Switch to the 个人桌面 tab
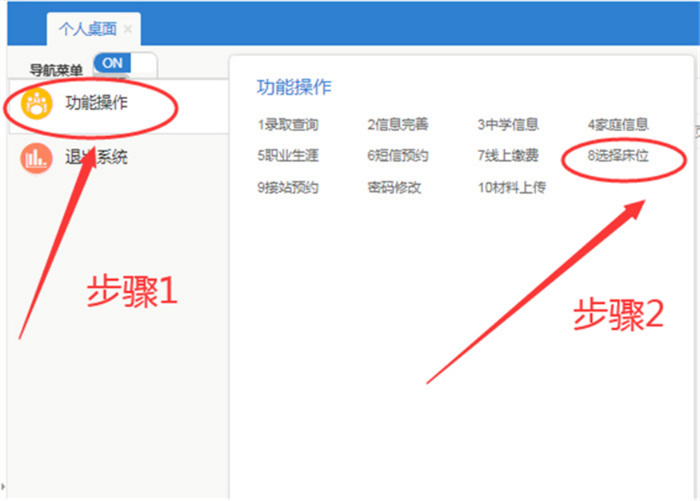The image size is (700, 501). (88, 29)
